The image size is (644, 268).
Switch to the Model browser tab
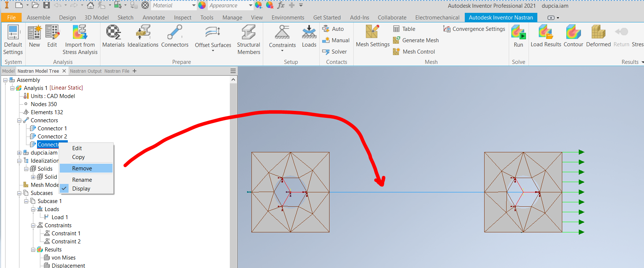[x=8, y=71]
